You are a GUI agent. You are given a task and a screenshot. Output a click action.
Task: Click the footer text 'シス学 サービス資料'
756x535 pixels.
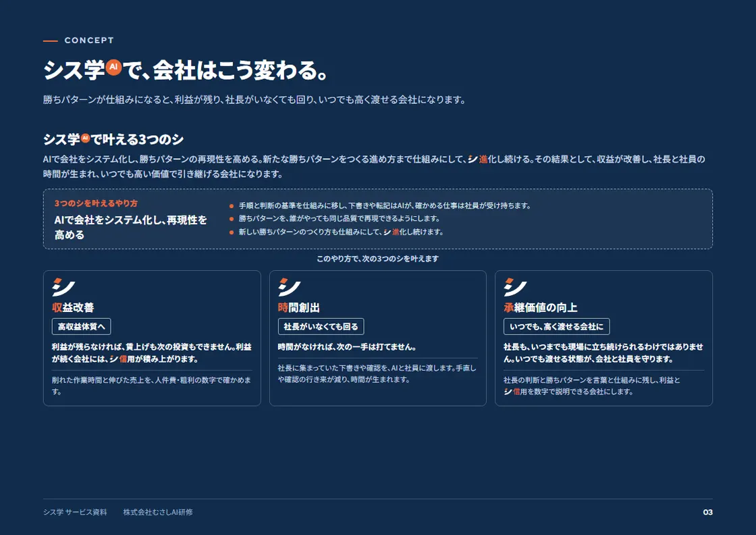pyautogui.click(x=75, y=512)
